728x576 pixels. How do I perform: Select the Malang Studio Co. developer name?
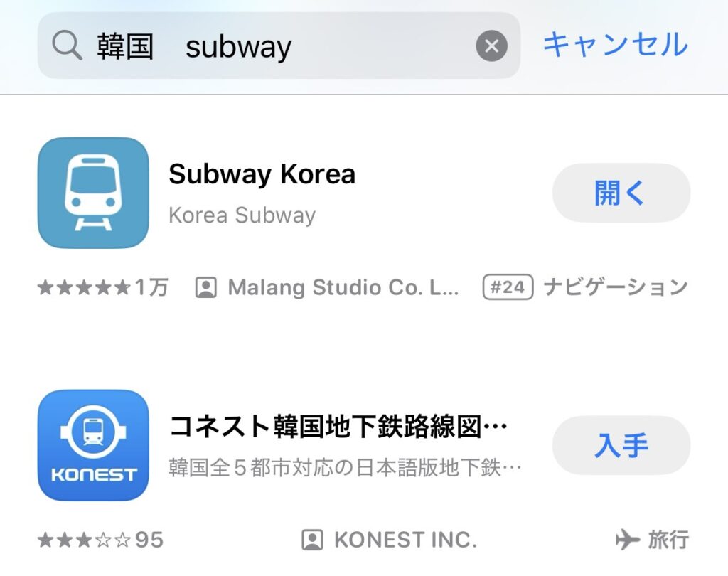point(343,287)
